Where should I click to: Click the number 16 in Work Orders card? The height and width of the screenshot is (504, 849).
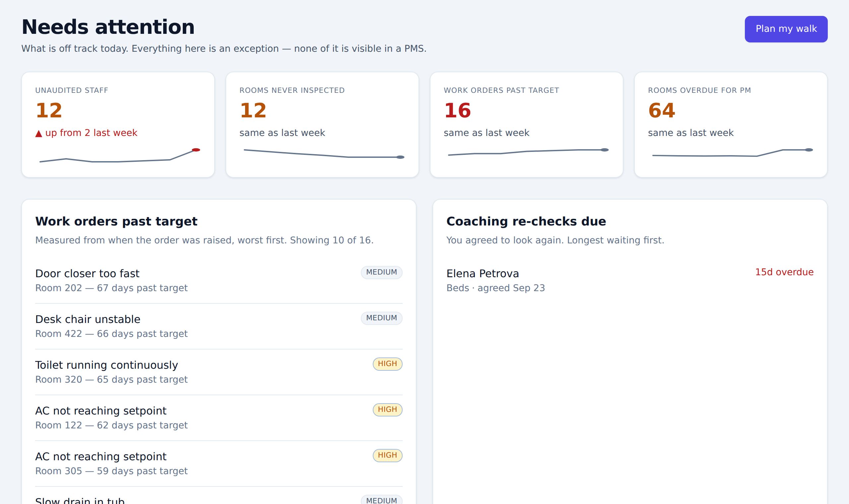coord(457,110)
